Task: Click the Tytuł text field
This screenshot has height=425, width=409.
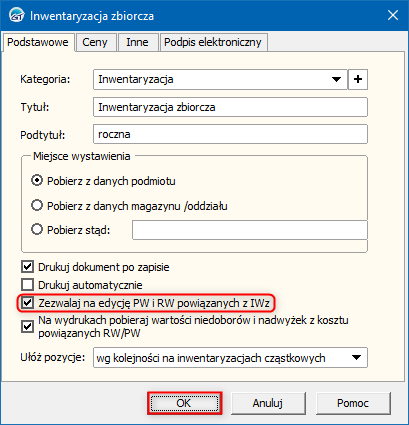Action: [x=230, y=107]
